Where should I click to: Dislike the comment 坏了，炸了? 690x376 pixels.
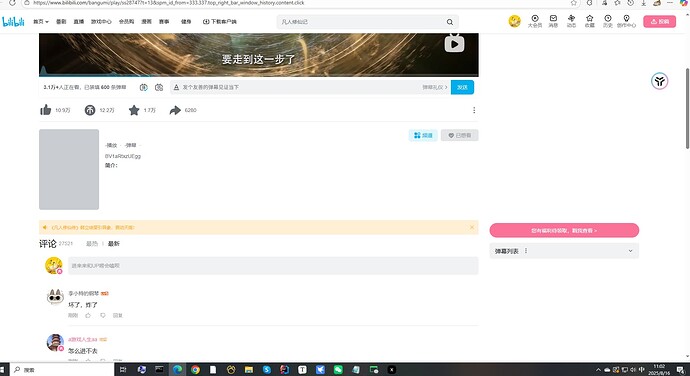(x=103, y=315)
